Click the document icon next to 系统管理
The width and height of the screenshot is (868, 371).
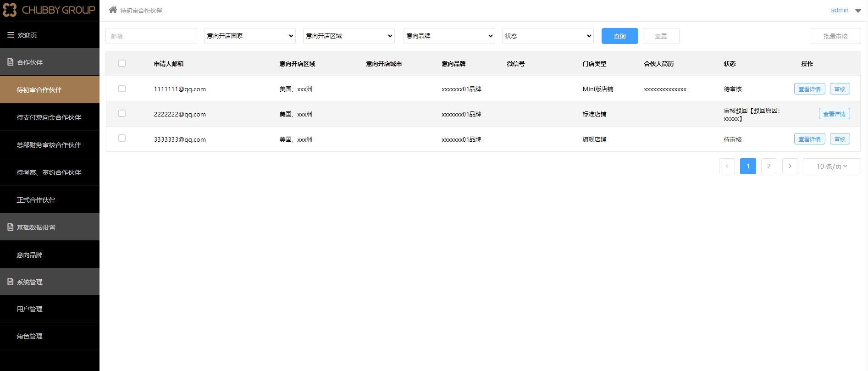pos(11,282)
